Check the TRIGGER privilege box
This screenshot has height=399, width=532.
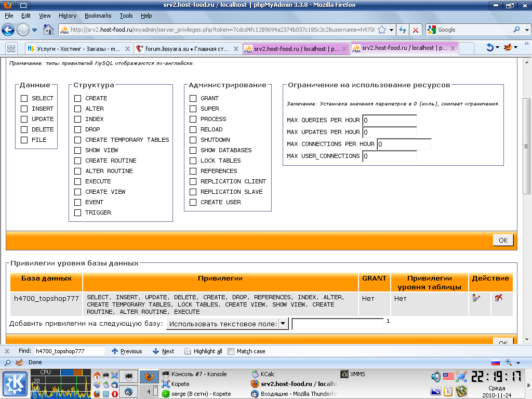[x=78, y=212]
